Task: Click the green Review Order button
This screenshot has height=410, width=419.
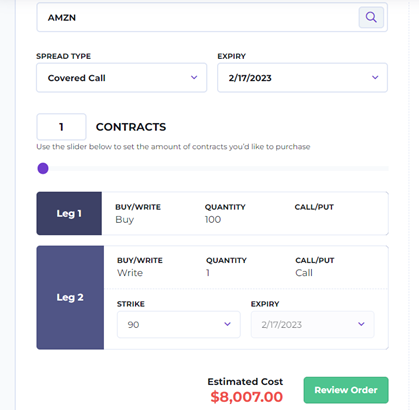Action: click(x=346, y=390)
